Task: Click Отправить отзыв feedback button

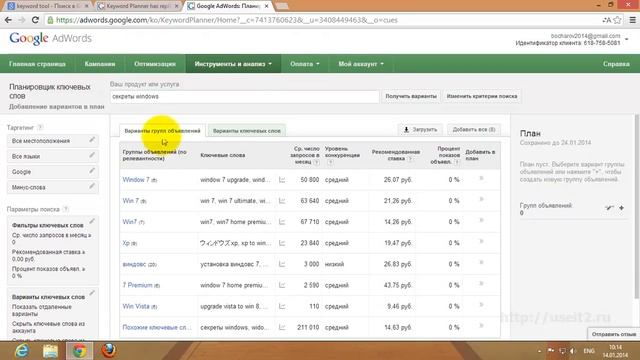Action: [613, 334]
